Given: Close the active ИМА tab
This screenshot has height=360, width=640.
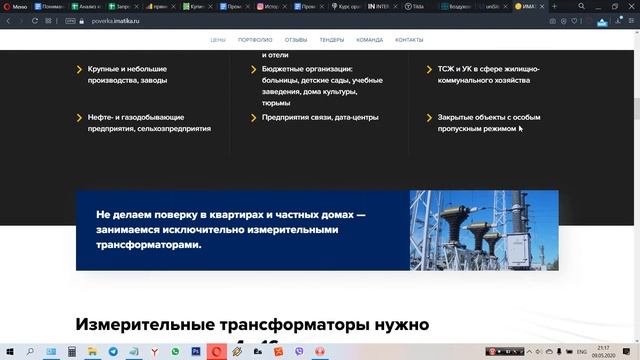Looking at the screenshot, I should coord(542,7).
